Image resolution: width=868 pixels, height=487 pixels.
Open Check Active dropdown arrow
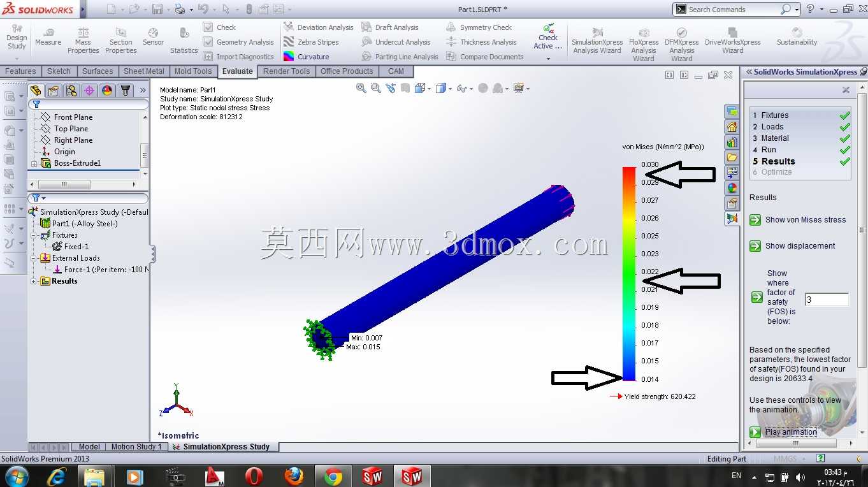tap(548, 59)
